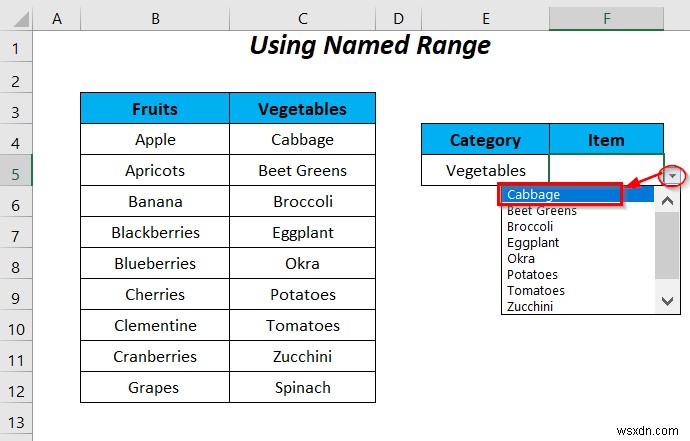Viewport: 690px width, 441px height.
Task: Choose Okra from the dropdown list
Action: click(522, 259)
